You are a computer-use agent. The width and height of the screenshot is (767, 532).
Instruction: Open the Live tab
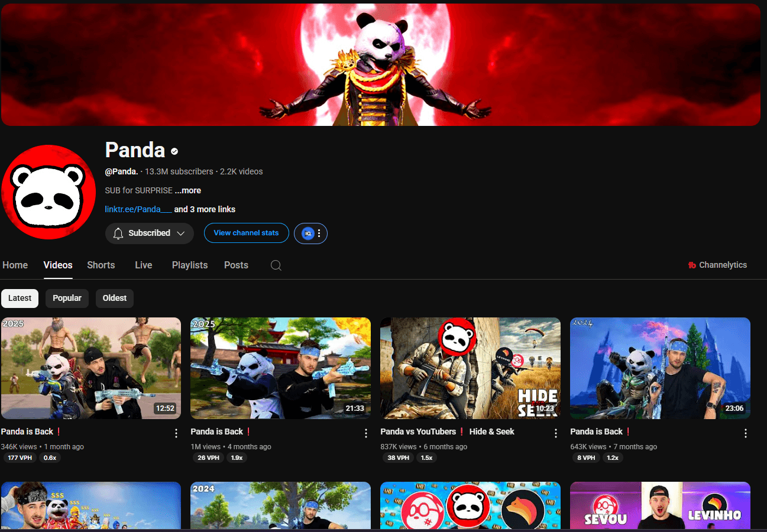(144, 265)
